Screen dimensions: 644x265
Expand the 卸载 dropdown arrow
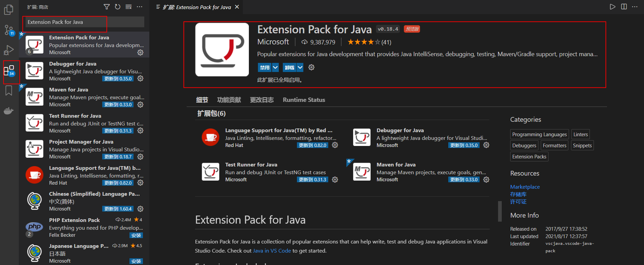[x=300, y=67]
